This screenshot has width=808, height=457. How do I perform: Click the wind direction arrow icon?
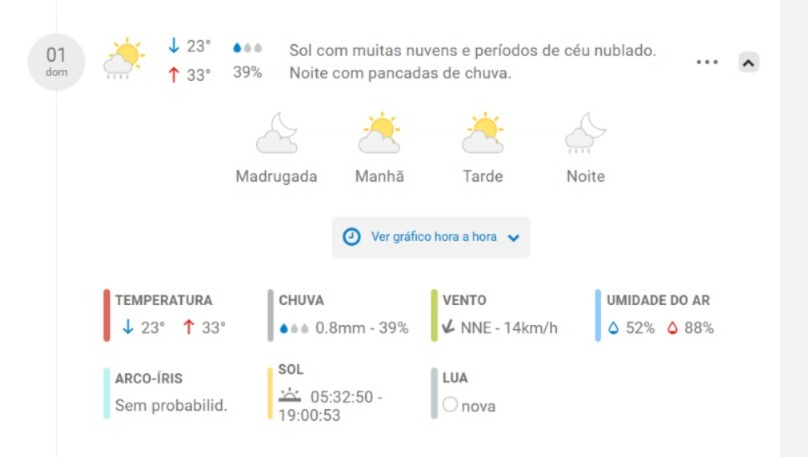pos(448,327)
